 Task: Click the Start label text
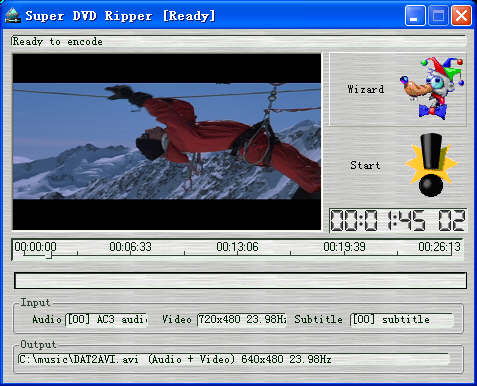[x=365, y=165]
